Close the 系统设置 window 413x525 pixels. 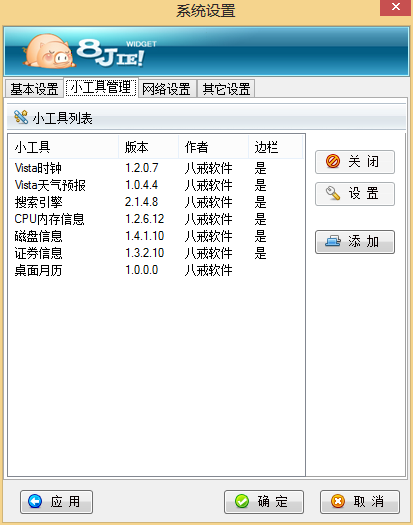tap(395, 7)
